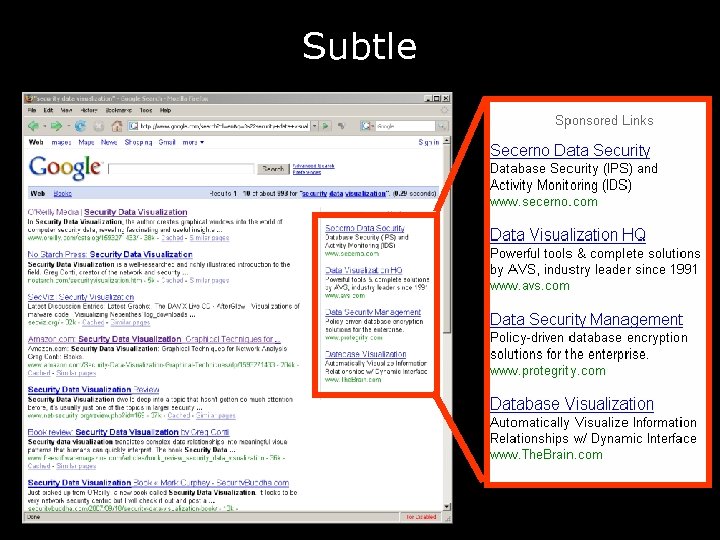Open the History menu
Image resolution: width=720 pixels, height=540 pixels.
coord(89,110)
